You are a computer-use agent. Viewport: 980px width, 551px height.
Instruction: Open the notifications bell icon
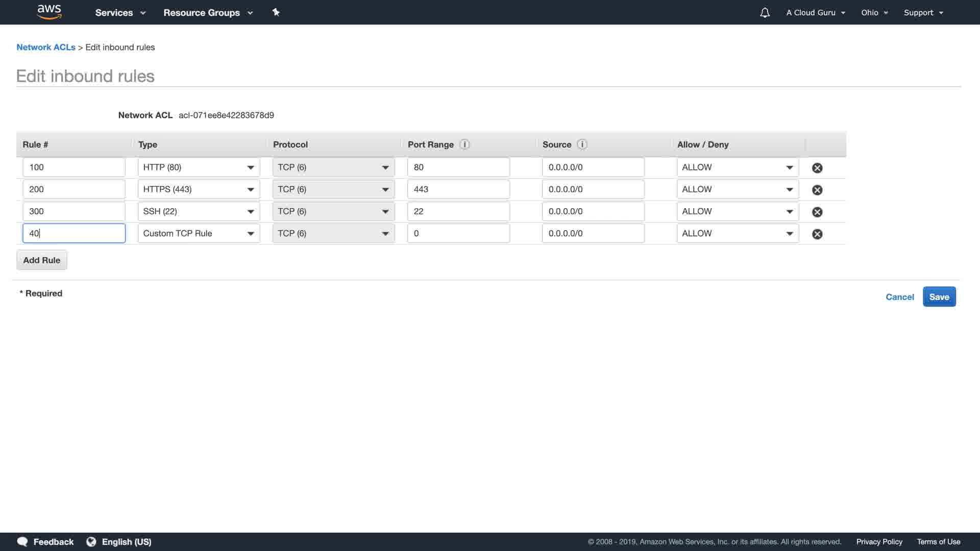(765, 13)
